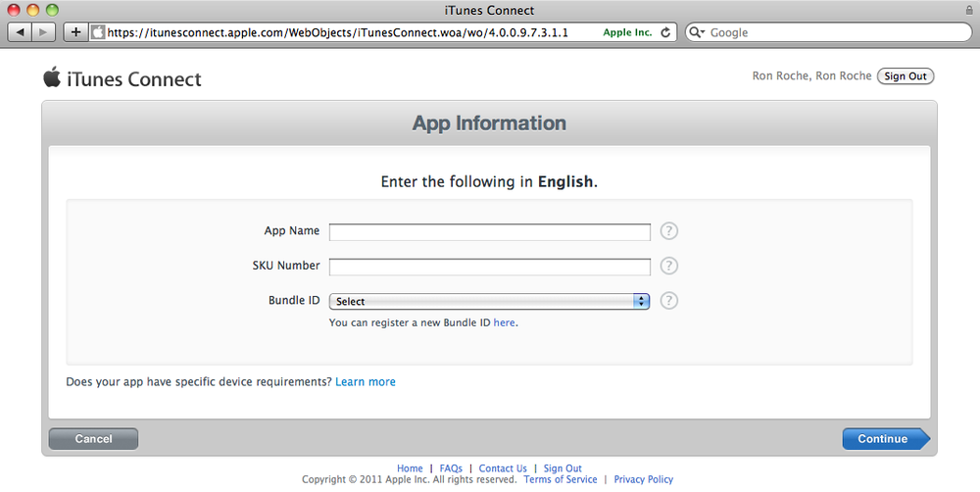Click the Bundle ID label

[x=294, y=301]
